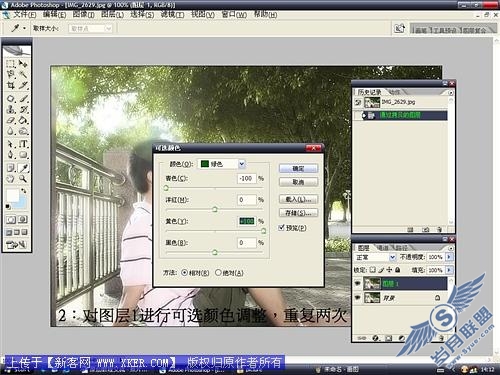Select the Pen tool
Viewport: 500px width, 375px height.
click(x=11, y=155)
